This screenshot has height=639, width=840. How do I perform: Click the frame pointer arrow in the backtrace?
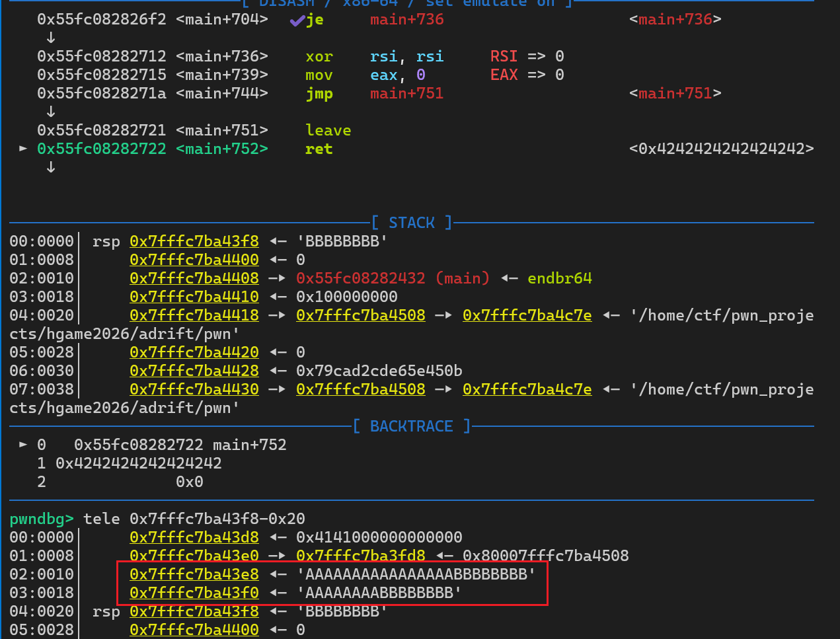point(23,445)
